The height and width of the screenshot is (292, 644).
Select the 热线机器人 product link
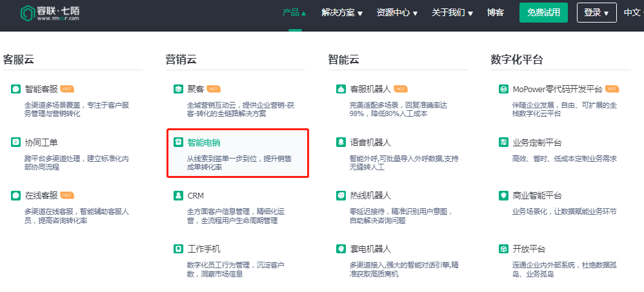[x=370, y=195]
